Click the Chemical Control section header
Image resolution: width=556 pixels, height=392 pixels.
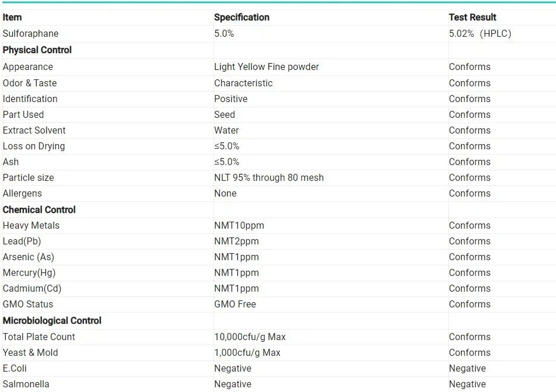tap(39, 209)
